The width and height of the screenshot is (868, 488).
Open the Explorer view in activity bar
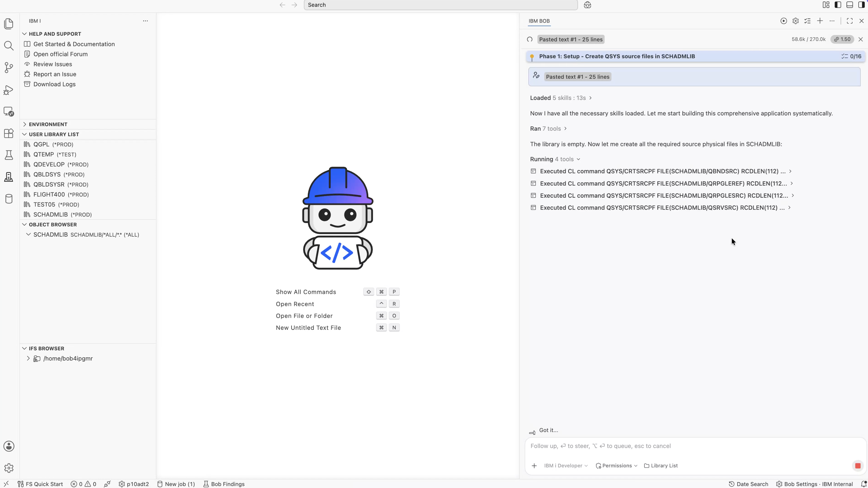pos(9,24)
